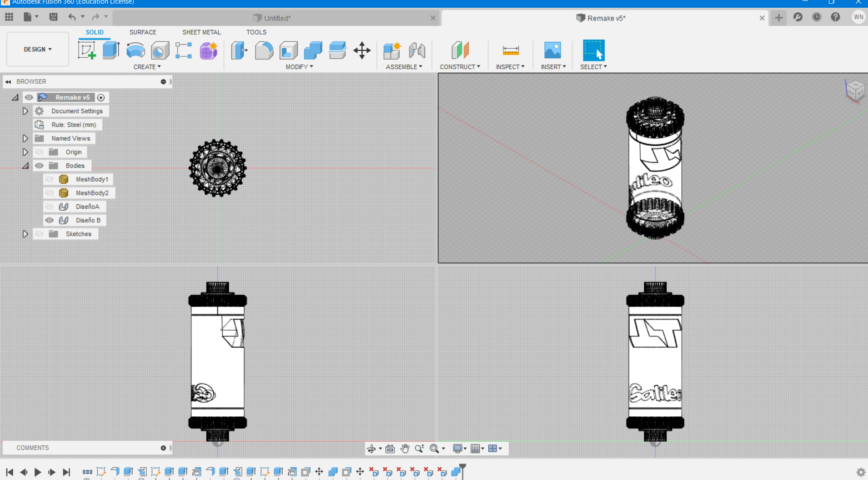
Task: Toggle visibility of Remake v5 component
Action: point(29,97)
